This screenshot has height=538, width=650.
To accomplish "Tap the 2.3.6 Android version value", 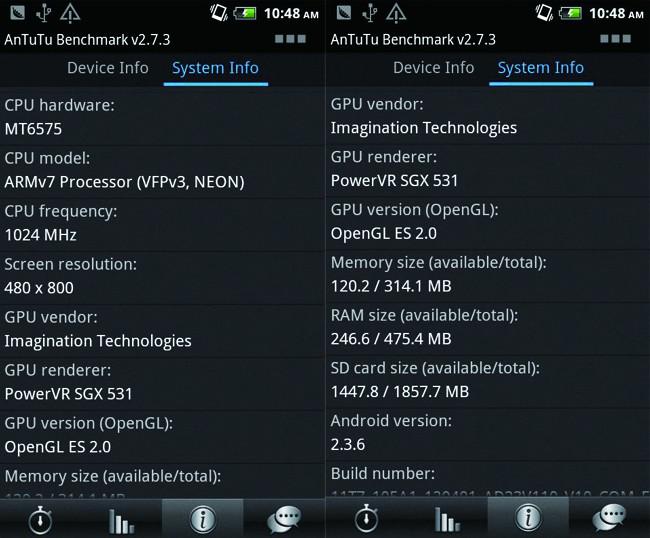I will 348,444.
